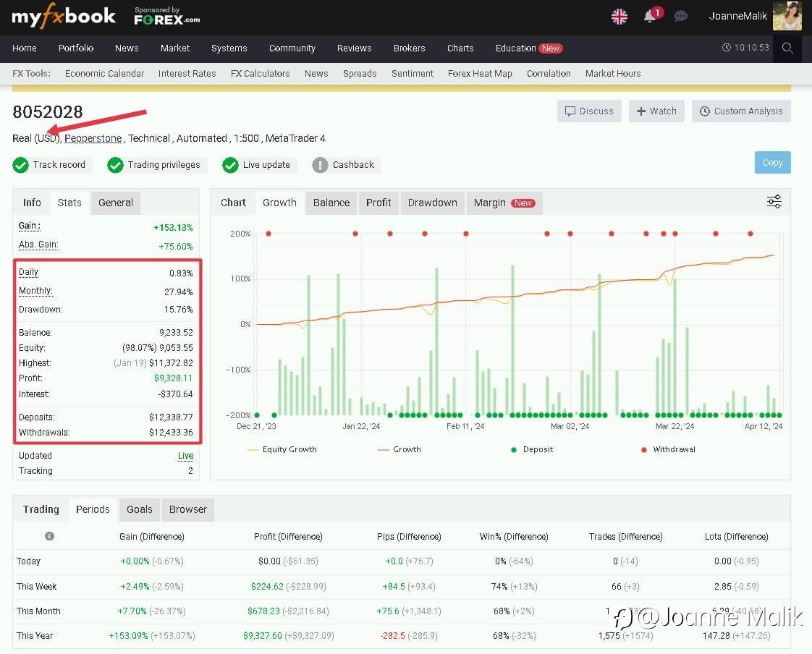Select the Stats tab

click(69, 203)
